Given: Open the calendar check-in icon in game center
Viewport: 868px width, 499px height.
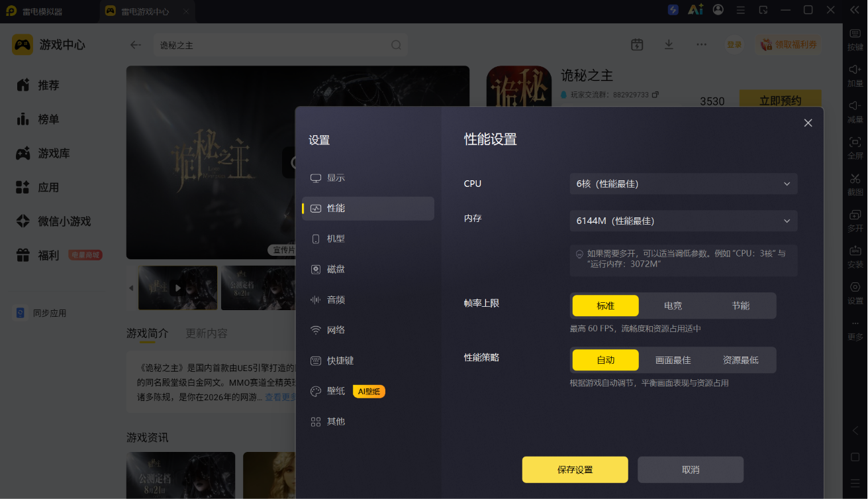Looking at the screenshot, I should click(637, 44).
